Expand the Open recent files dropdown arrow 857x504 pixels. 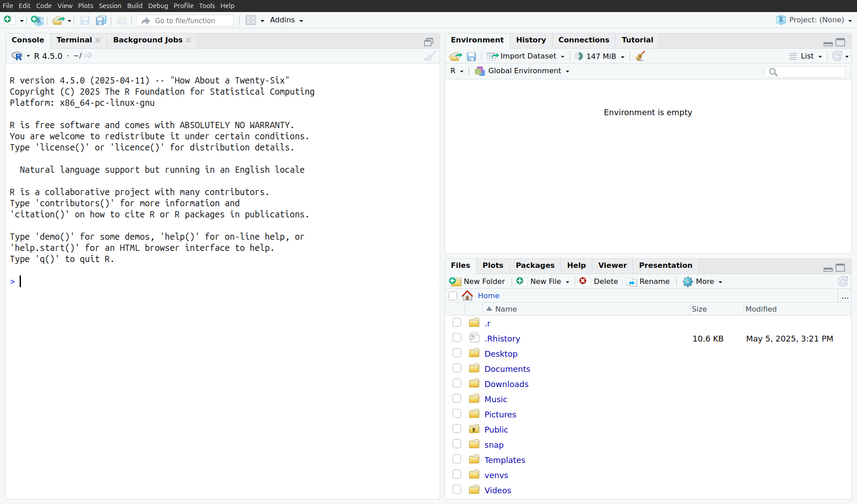click(x=69, y=21)
